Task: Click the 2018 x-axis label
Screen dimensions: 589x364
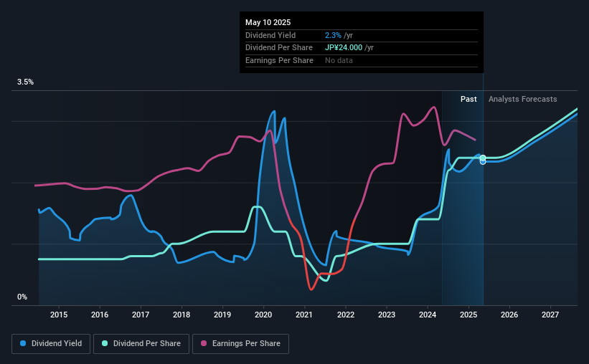Action: (x=182, y=315)
